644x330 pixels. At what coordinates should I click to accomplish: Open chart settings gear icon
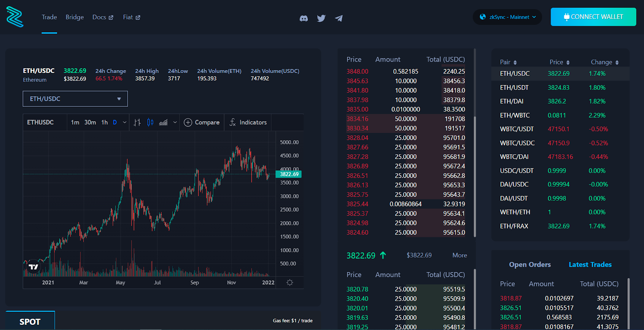pos(290,282)
